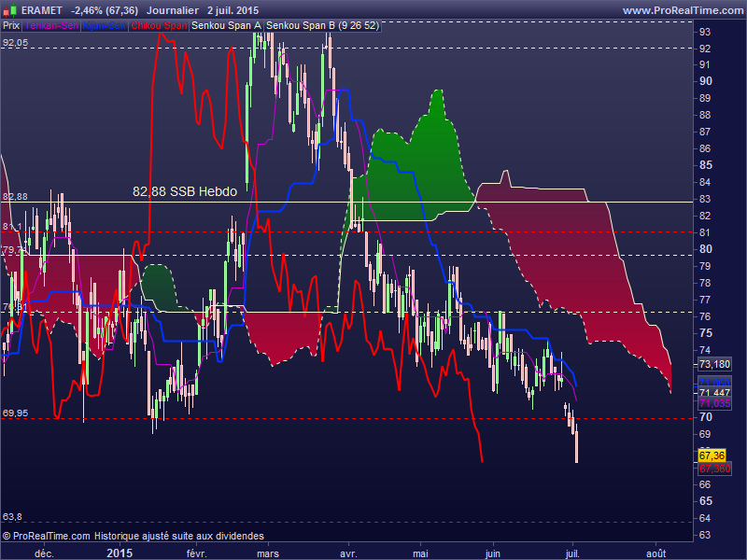Viewport: 747px width, 560px height.
Task: Select the 81,1 level label at left
Action: coord(12,227)
